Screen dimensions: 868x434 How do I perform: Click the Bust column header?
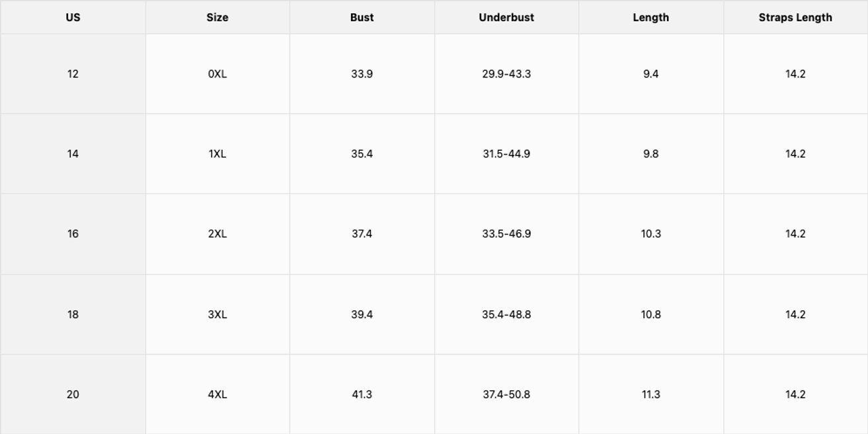(362, 18)
